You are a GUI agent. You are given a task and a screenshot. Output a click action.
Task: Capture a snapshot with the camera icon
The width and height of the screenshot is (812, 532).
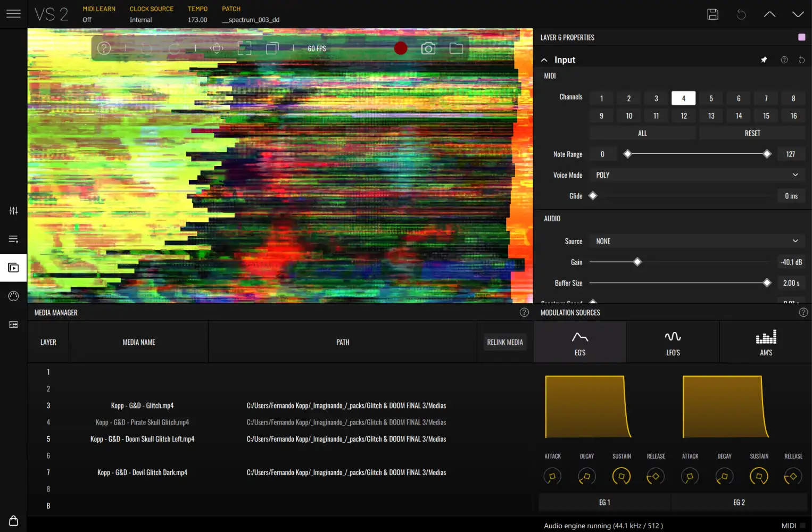click(428, 48)
